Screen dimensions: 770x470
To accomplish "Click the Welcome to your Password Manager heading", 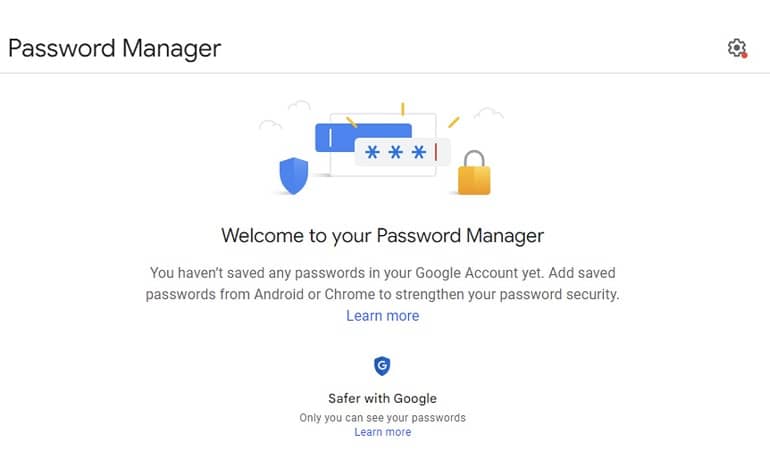I will tap(382, 236).
